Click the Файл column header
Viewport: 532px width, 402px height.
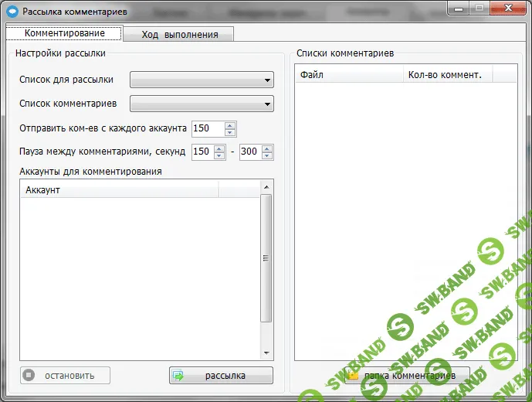point(349,75)
